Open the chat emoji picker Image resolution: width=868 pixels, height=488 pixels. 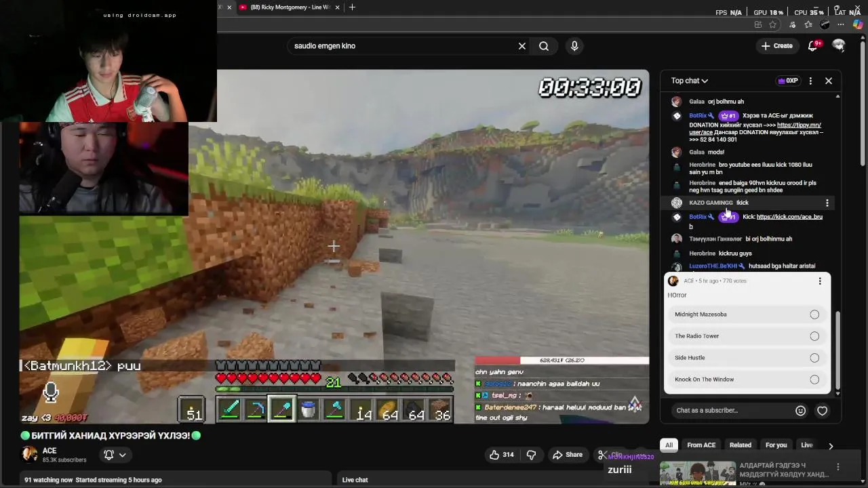[800, 410]
